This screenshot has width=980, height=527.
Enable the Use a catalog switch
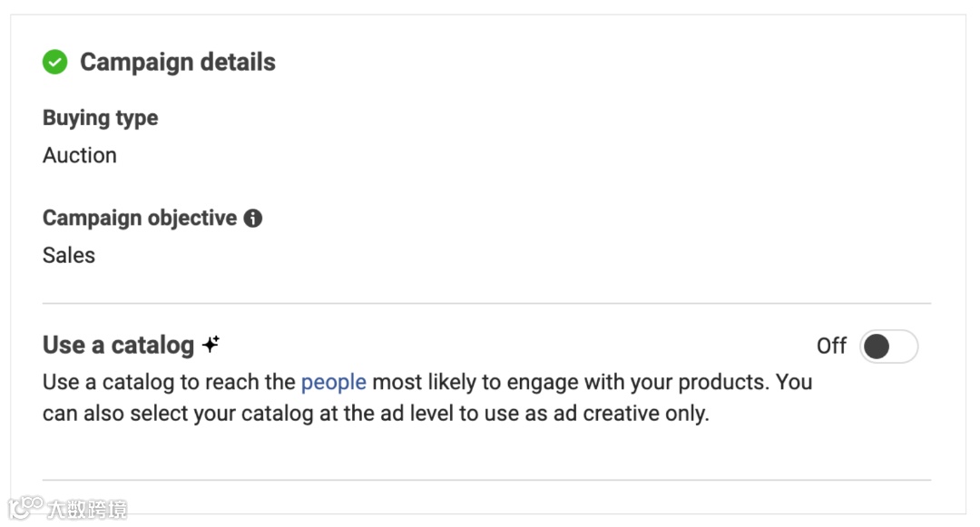pos(888,346)
